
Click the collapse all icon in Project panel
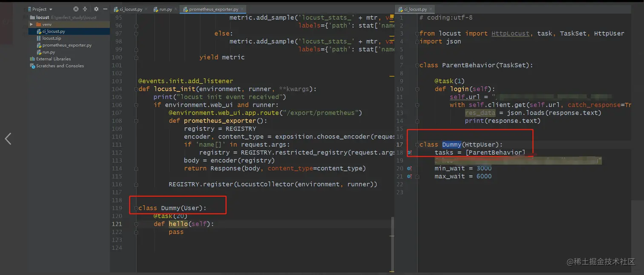85,9
